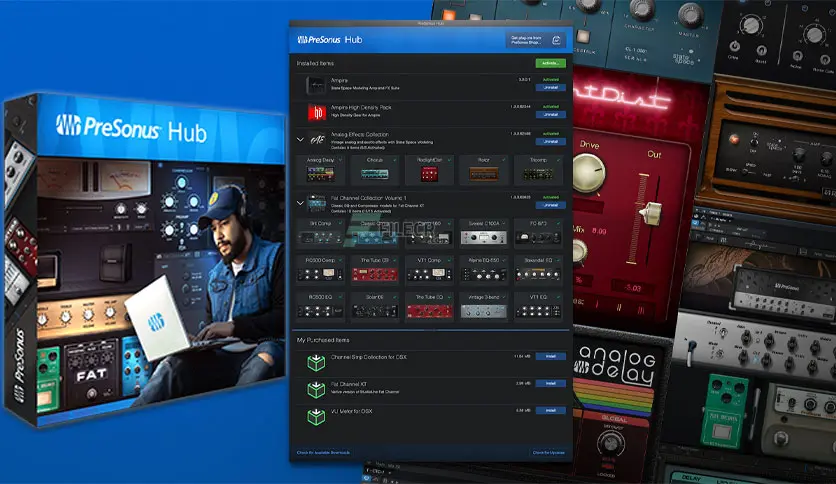Click the Channel Strip Collection package icon
Image resolution: width=836 pixels, height=484 pixels.
tap(316, 361)
